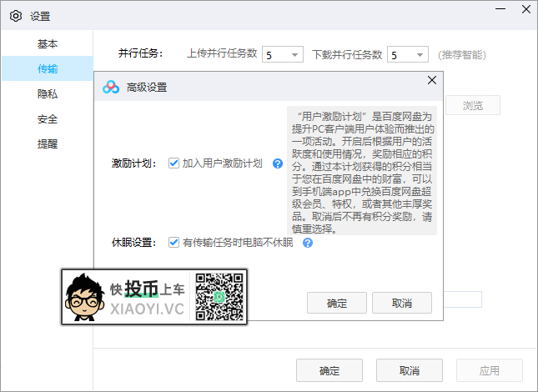
Task: Click the (推荐智能) hint text
Action: pyautogui.click(x=462, y=55)
